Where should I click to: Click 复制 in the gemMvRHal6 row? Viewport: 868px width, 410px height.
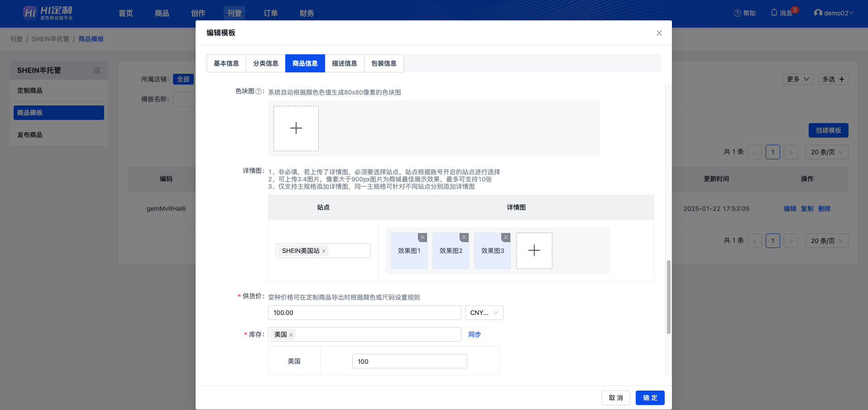click(807, 209)
